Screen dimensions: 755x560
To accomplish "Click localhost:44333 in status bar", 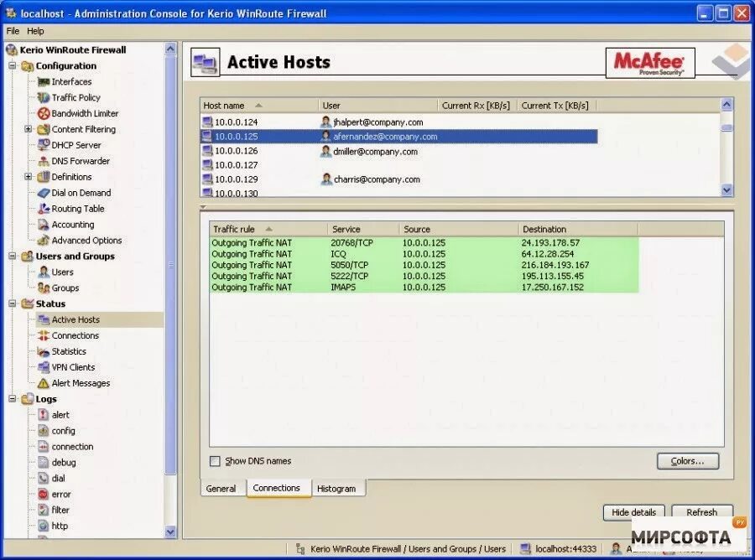I will pyautogui.click(x=560, y=549).
